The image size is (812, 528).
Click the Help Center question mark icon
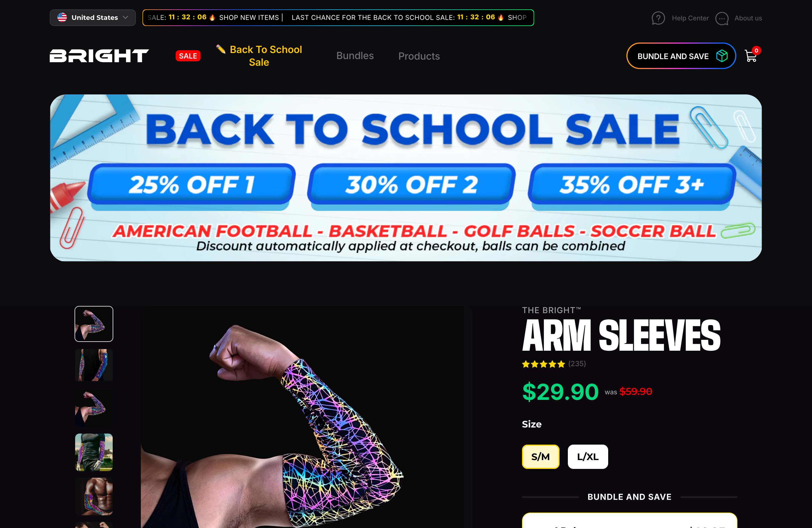click(x=658, y=18)
